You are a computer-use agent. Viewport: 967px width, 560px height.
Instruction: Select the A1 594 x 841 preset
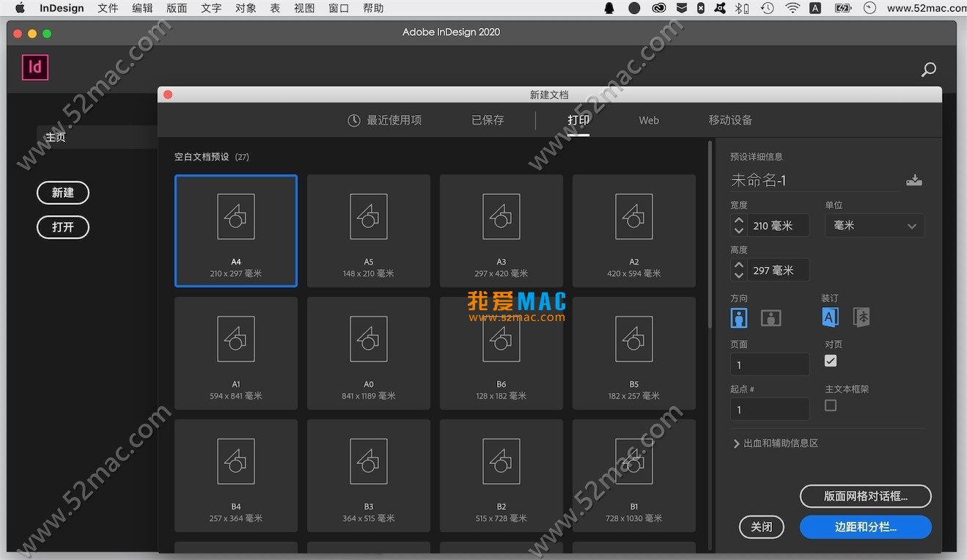coord(236,353)
